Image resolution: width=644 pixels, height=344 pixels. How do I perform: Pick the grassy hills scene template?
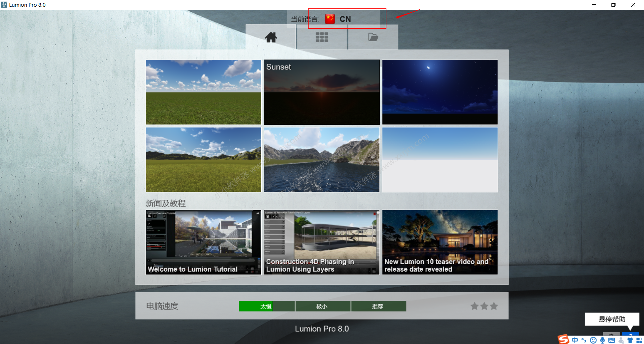(204, 160)
